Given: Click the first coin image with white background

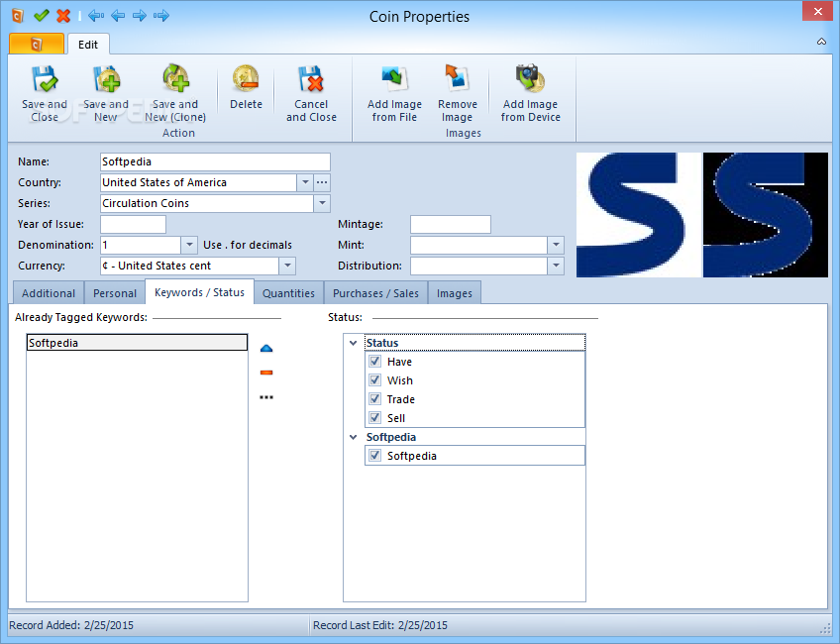Looking at the screenshot, I should [x=639, y=215].
